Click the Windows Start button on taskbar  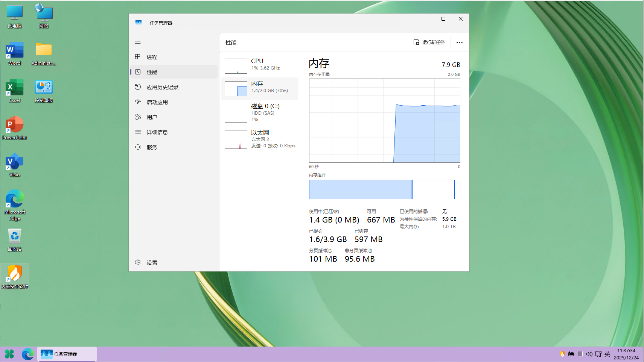click(9, 354)
